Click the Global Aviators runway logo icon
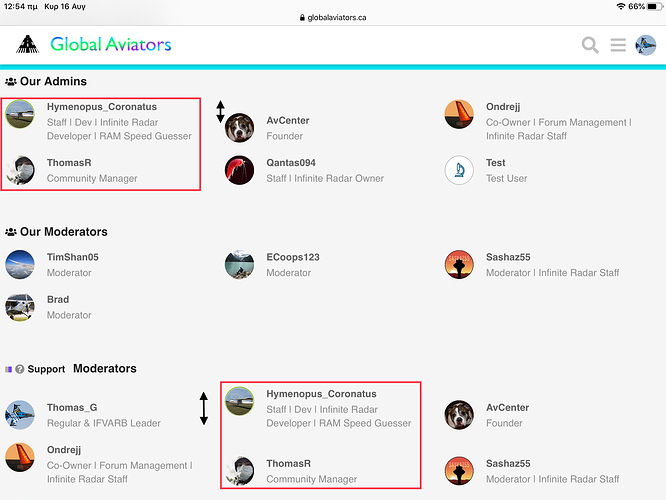The height and width of the screenshot is (500, 666). tap(28, 44)
